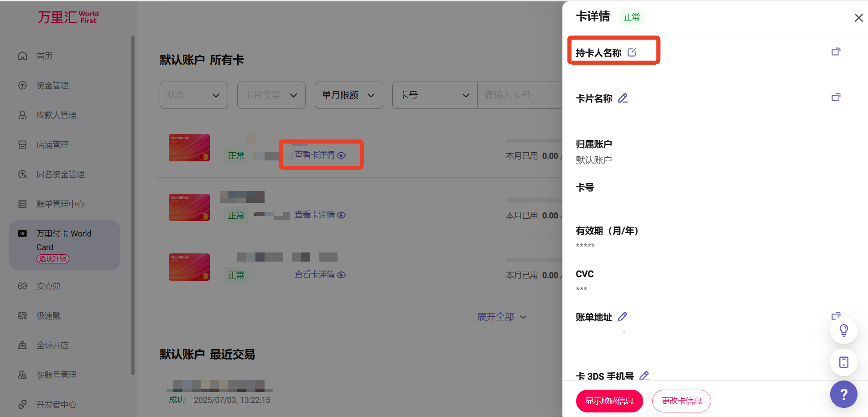Click the home icon beside 首页
The height and width of the screenshot is (417, 868).
22,56
